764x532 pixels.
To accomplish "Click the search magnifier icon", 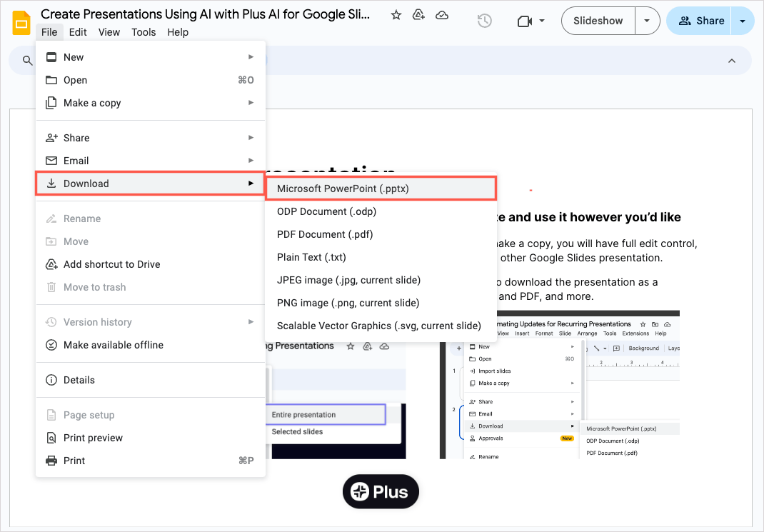I will pyautogui.click(x=28, y=61).
